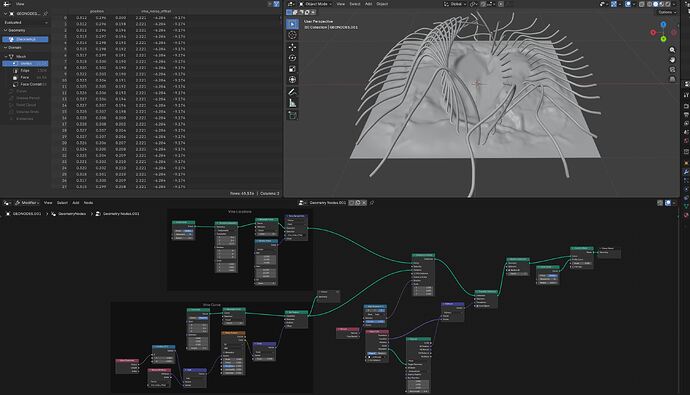Open the 3D viewport Object menu
690x395 pixels.
coord(382,4)
